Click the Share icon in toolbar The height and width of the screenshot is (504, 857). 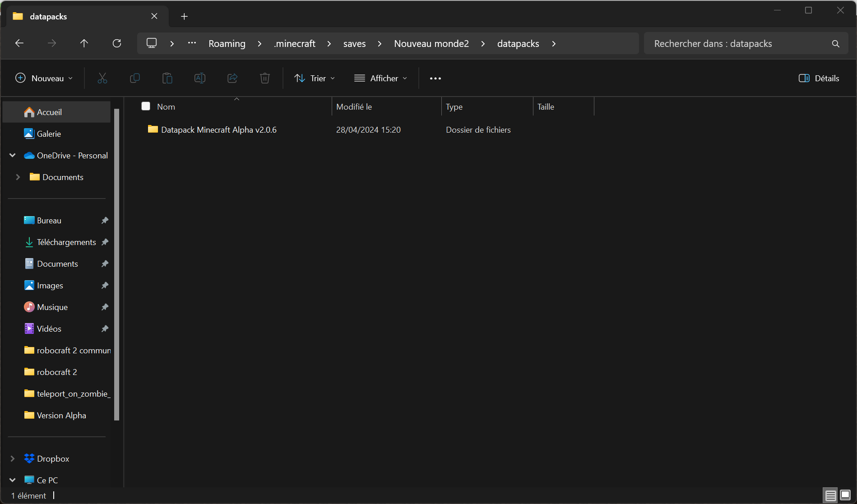(232, 78)
